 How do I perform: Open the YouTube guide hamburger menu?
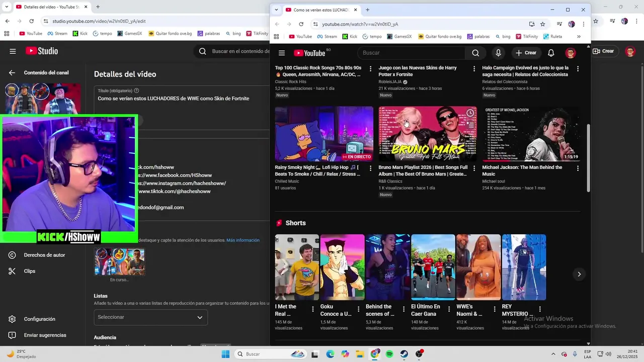coord(282,53)
